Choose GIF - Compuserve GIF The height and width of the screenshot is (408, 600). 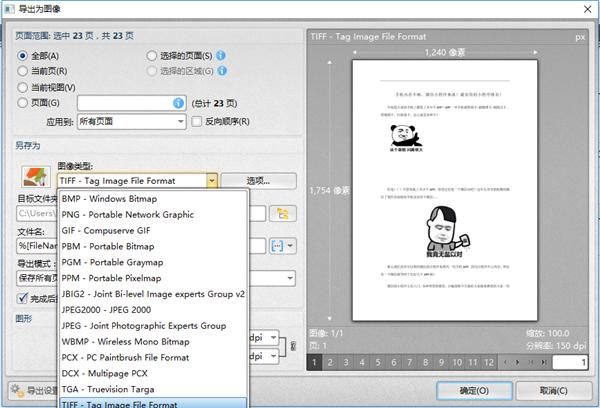[x=153, y=230]
